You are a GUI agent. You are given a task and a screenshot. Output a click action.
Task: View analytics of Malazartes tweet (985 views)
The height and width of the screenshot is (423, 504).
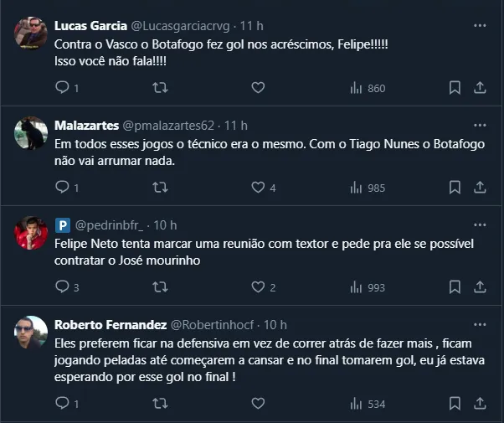[x=367, y=188]
